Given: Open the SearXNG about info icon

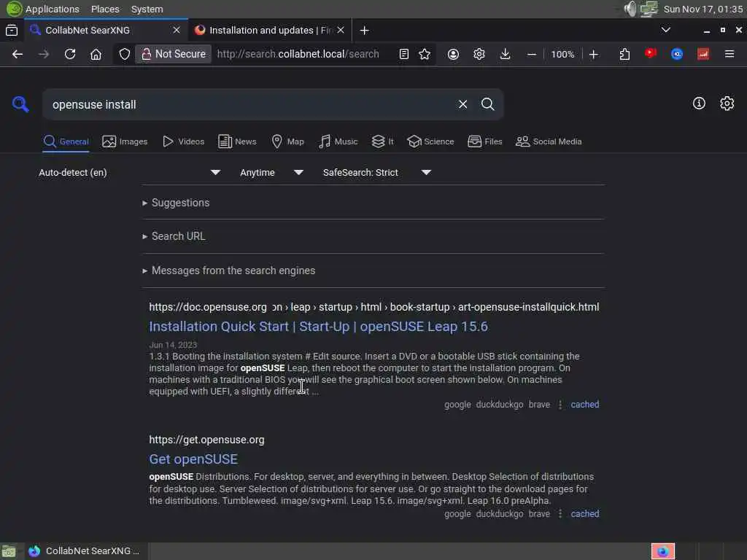Looking at the screenshot, I should pyautogui.click(x=699, y=104).
